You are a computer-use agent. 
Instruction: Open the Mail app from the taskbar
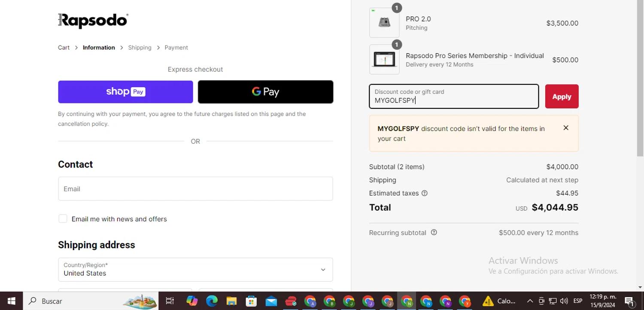[x=271, y=301]
